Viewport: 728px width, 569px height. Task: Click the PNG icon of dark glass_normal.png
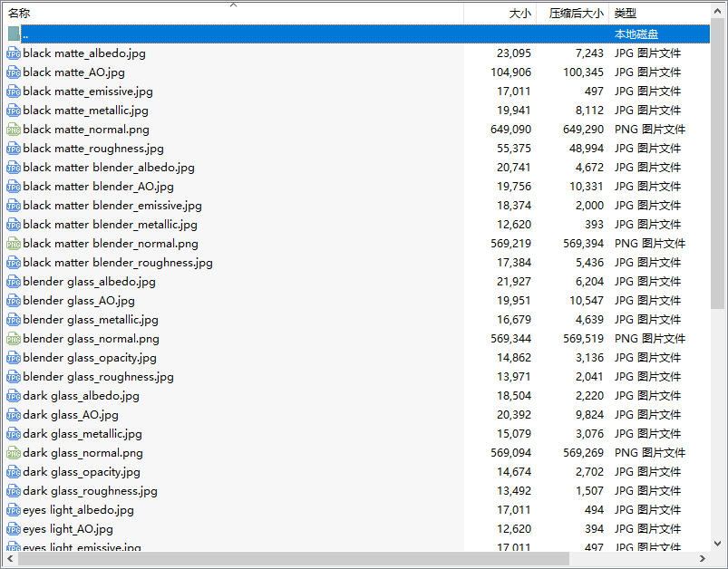(x=14, y=453)
